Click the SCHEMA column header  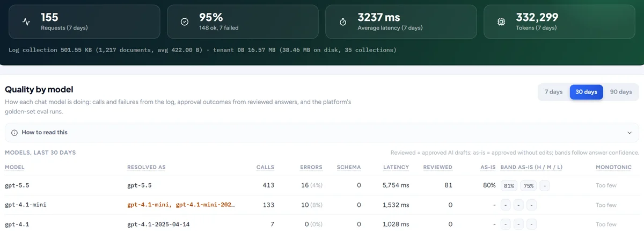click(x=349, y=167)
